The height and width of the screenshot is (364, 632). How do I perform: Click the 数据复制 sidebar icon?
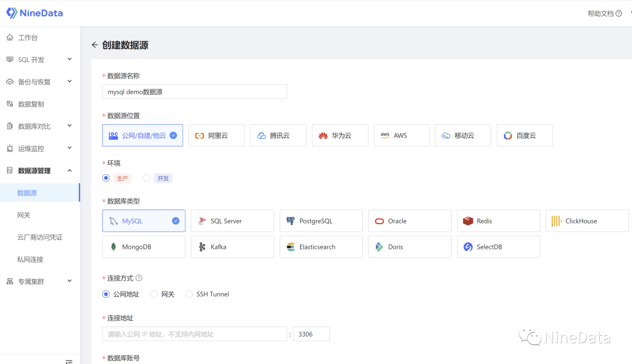(10, 104)
